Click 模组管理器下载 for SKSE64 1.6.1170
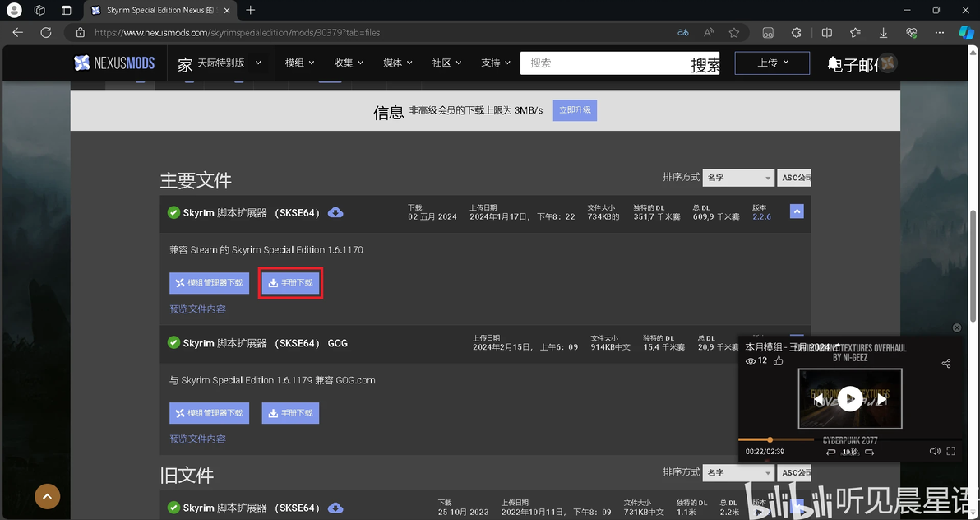980x520 pixels. point(210,283)
